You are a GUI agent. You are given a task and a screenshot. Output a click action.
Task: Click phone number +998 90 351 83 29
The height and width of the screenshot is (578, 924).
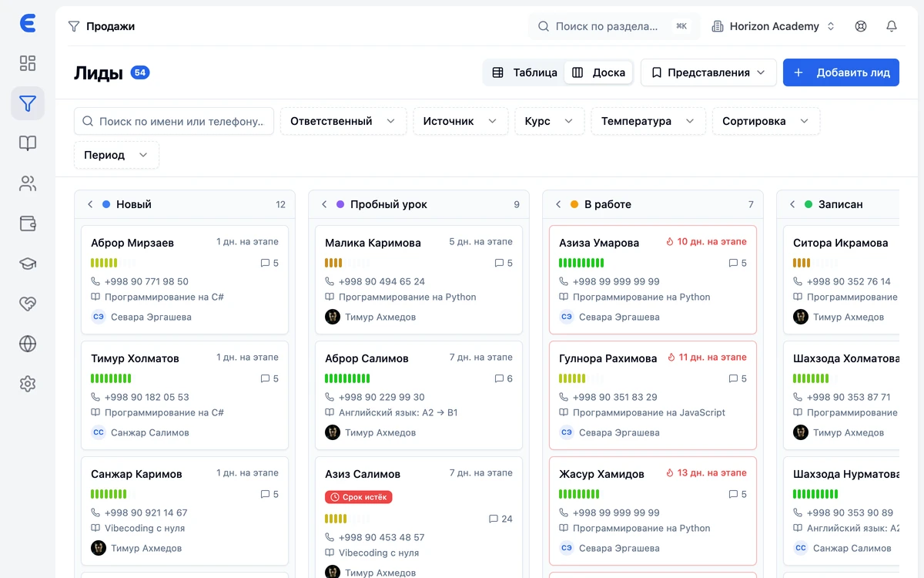[615, 397]
